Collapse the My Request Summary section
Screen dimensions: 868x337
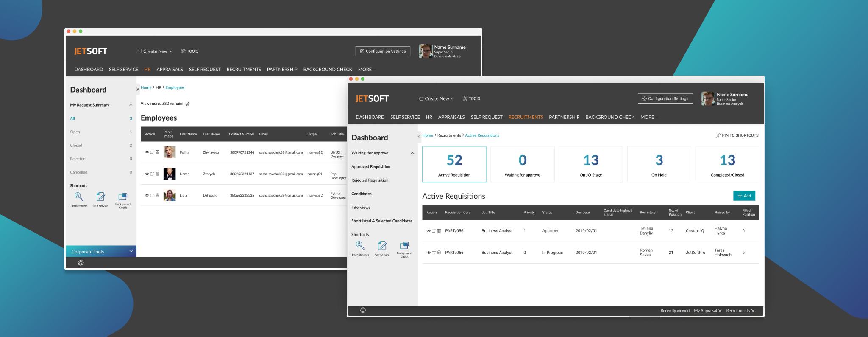[131, 105]
